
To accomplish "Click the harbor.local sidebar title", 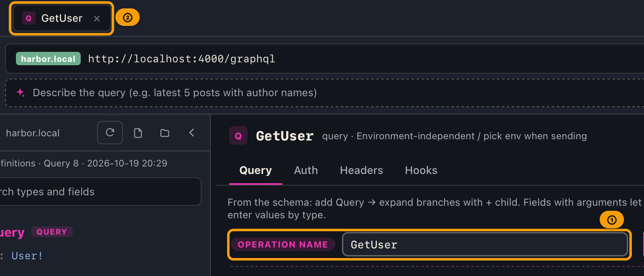I will point(33,133).
